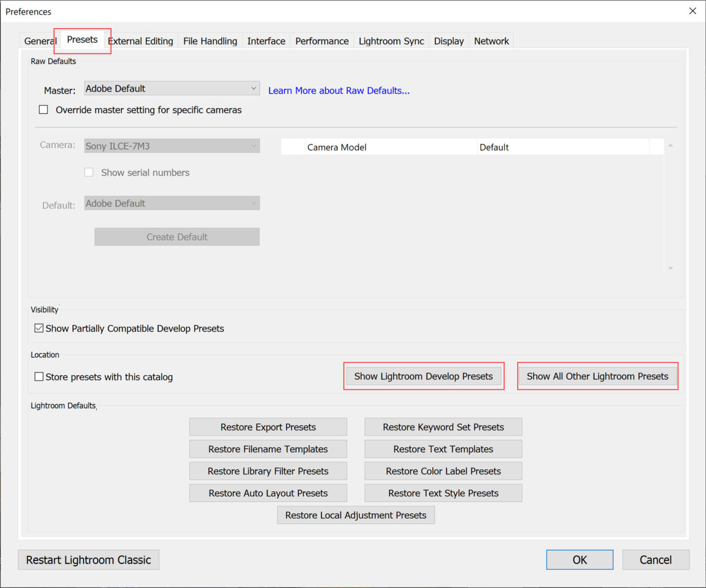Toggle Show Partially Compatible Develop Presets
This screenshot has height=588, width=706.
coord(38,328)
